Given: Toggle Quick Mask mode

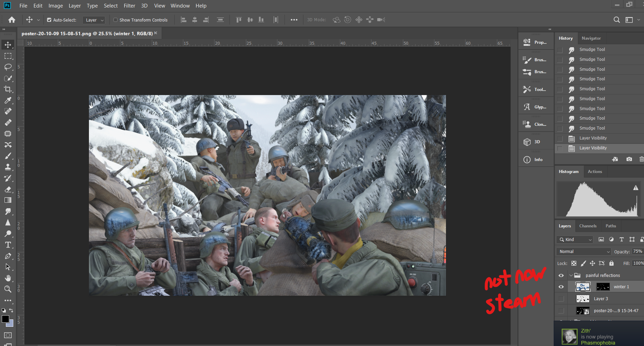Looking at the screenshot, I should point(8,335).
